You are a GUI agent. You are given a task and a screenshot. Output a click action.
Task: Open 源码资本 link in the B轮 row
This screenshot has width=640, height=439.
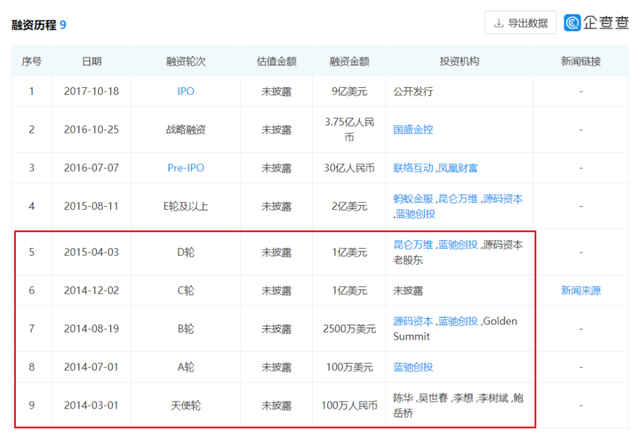click(413, 321)
